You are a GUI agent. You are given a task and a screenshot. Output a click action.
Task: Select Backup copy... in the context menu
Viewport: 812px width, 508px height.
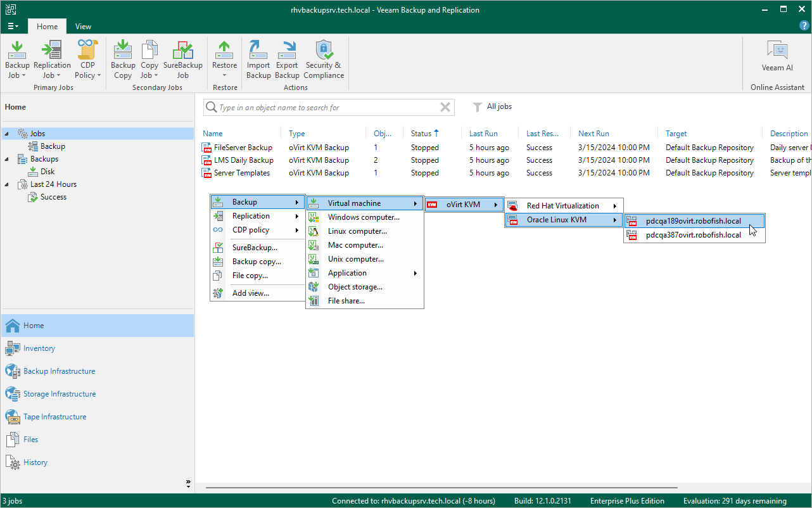pos(258,262)
